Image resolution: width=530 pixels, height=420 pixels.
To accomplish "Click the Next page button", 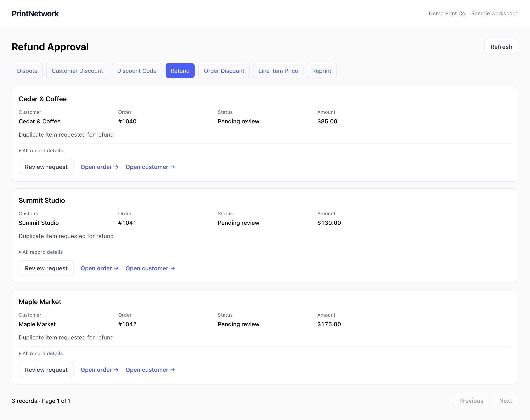I will (x=505, y=401).
